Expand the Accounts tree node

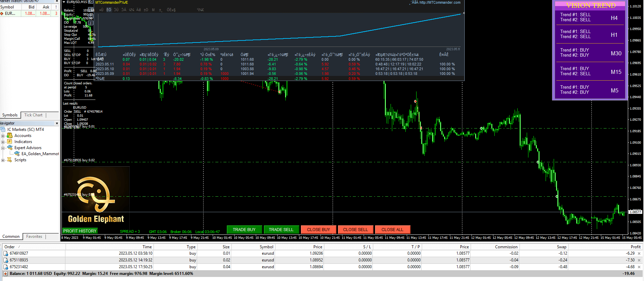pyautogui.click(x=3, y=136)
